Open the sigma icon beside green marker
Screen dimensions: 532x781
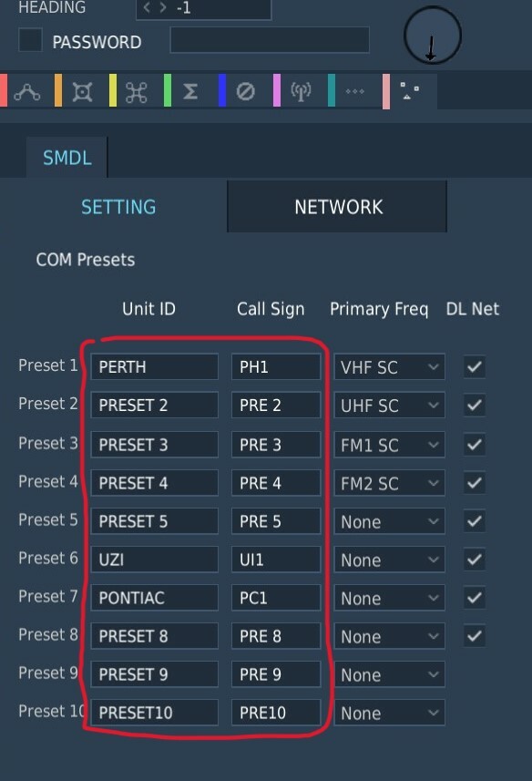tap(190, 91)
